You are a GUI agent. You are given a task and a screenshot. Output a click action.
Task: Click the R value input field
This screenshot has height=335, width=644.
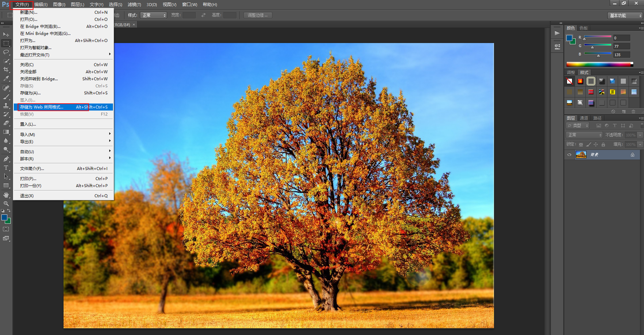click(x=621, y=38)
